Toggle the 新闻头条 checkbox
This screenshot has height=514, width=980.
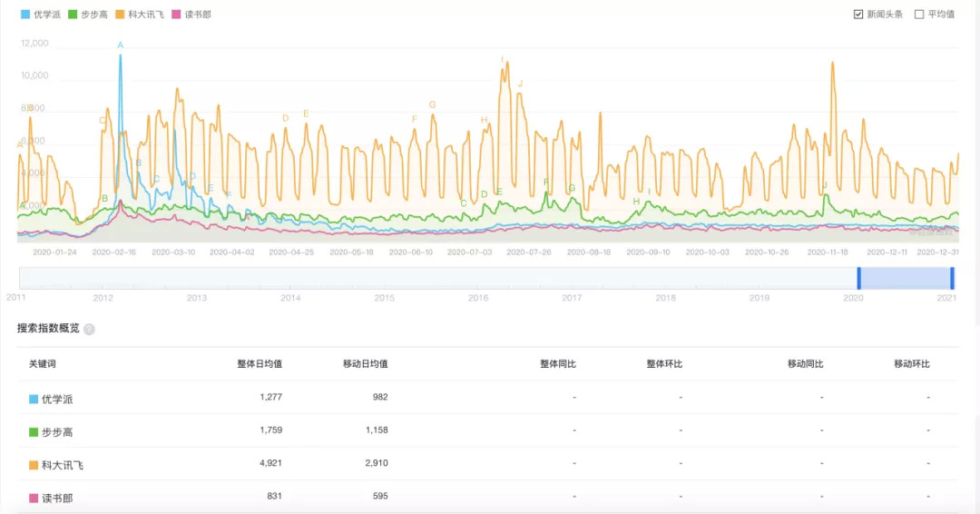(858, 15)
